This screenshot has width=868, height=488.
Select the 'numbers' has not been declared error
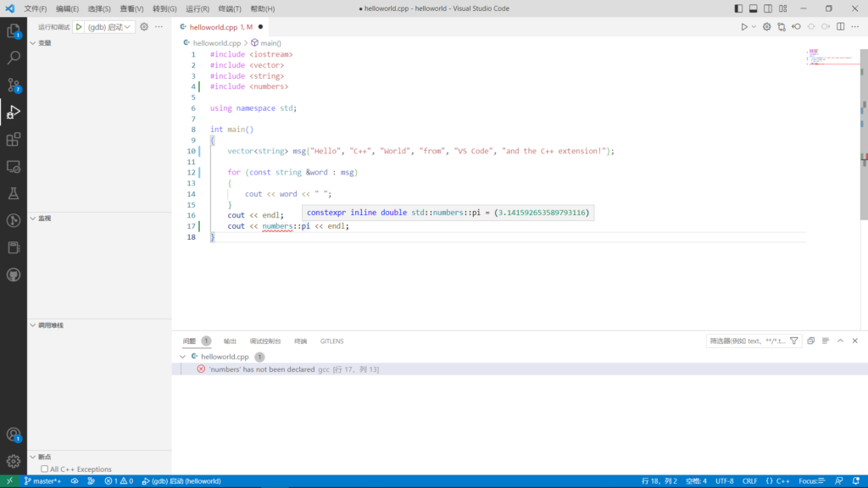pos(261,369)
